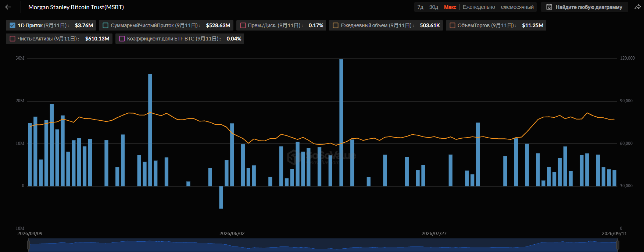Click the $11.25M trading volume value
The image size is (644, 252).
[533, 25]
